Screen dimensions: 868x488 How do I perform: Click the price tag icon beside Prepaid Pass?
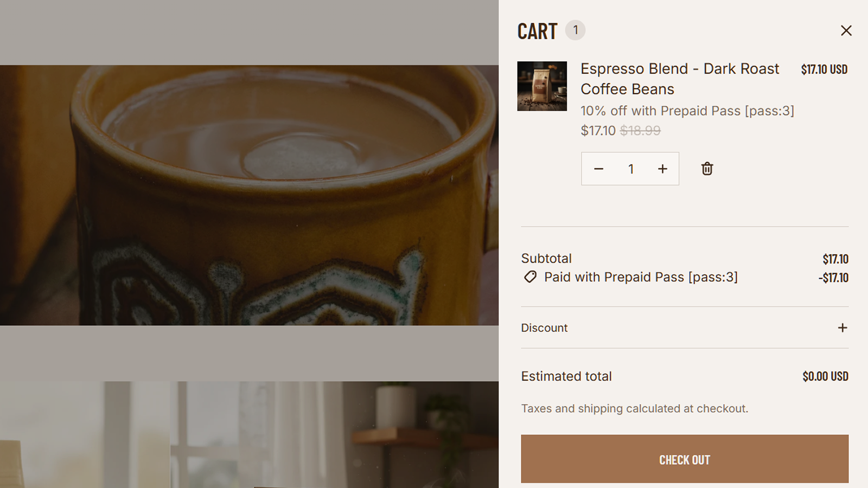tap(530, 277)
